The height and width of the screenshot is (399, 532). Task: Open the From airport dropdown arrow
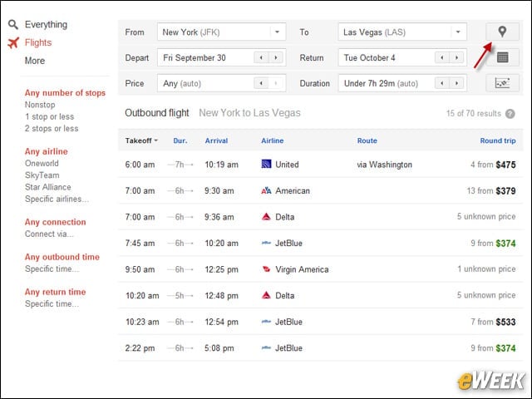click(x=277, y=32)
